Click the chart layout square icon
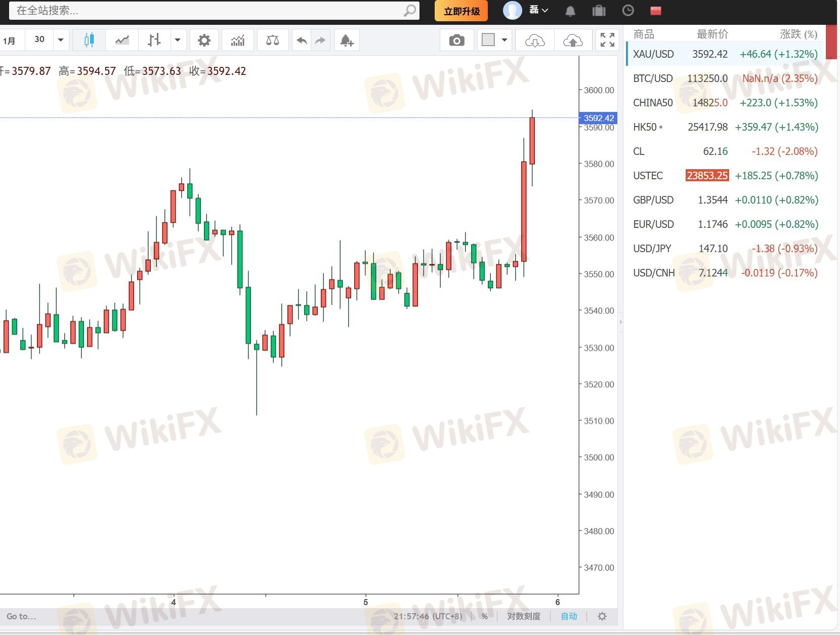 pos(488,40)
